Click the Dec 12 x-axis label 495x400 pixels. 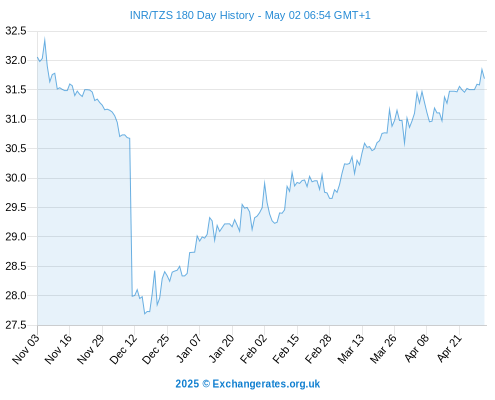click(x=123, y=348)
